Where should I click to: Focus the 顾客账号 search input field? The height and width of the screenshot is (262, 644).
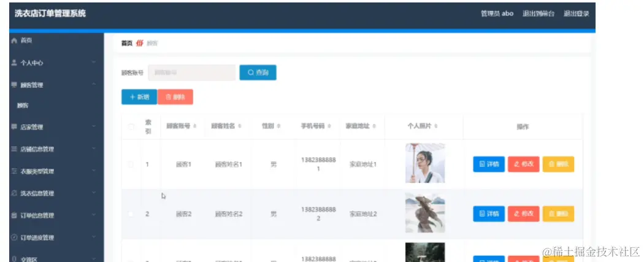tap(192, 72)
